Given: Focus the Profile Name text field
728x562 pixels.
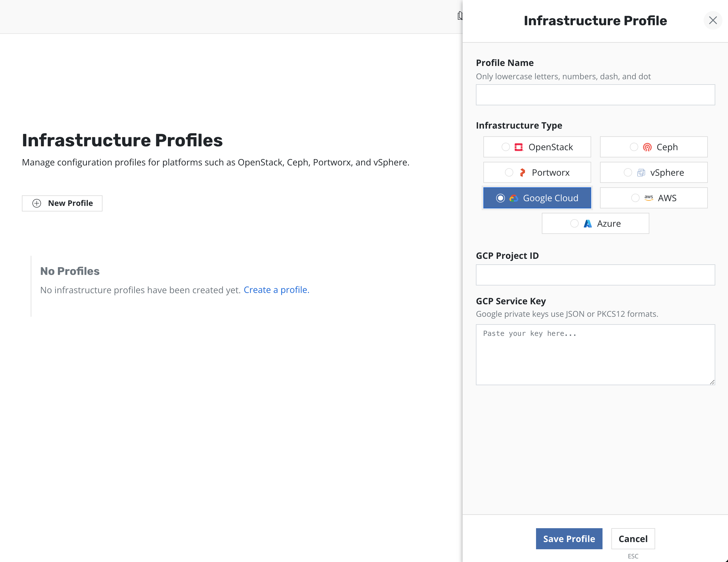Looking at the screenshot, I should coord(595,95).
